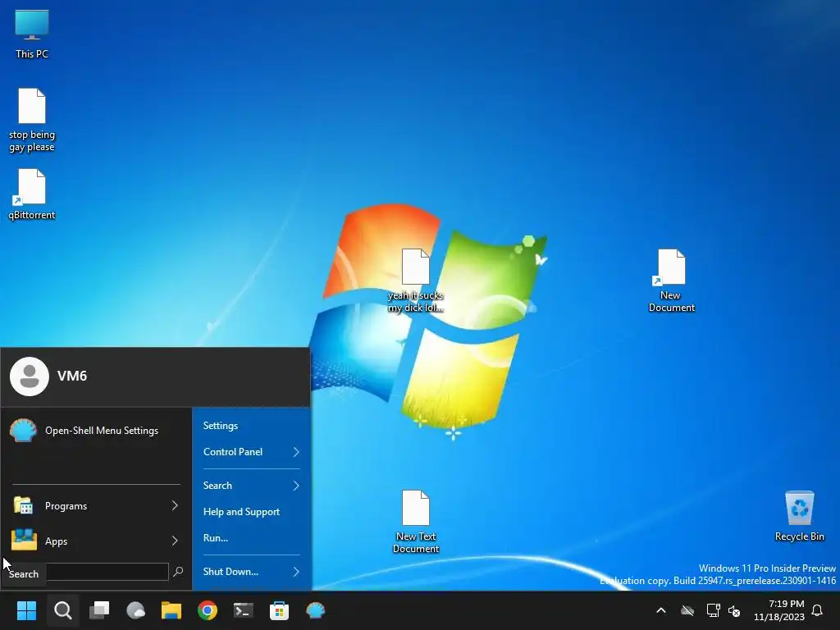Open Open-Shell Menu Settings
840x630 pixels.
tap(96, 431)
